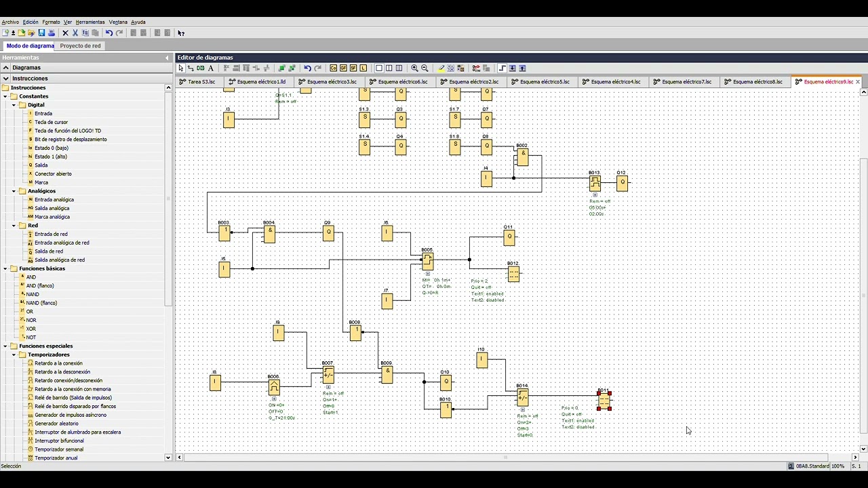Select the text annotation 'A' tool

(x=211, y=68)
